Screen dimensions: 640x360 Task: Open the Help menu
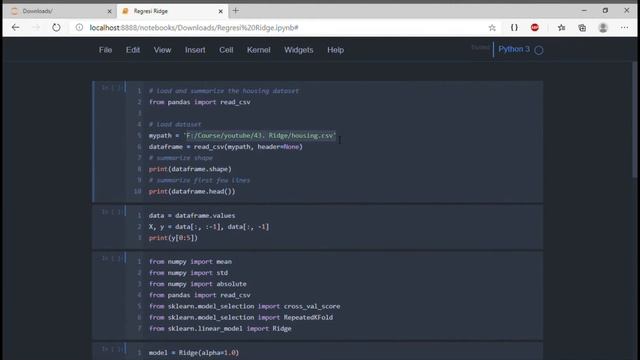pos(336,50)
